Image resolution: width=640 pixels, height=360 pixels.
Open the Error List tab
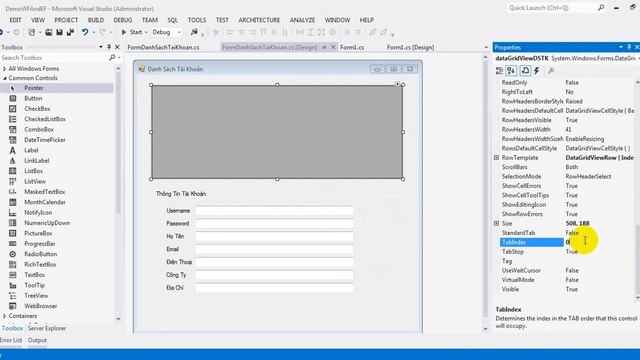point(11,340)
